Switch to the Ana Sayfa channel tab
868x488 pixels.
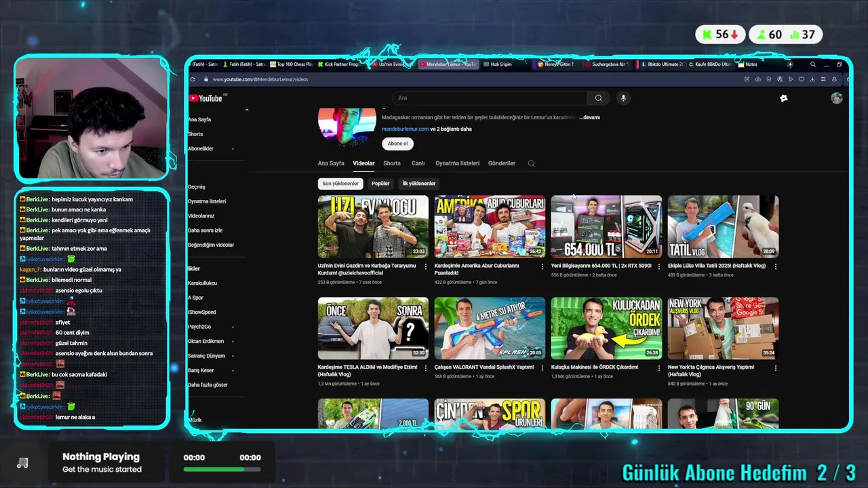point(331,163)
